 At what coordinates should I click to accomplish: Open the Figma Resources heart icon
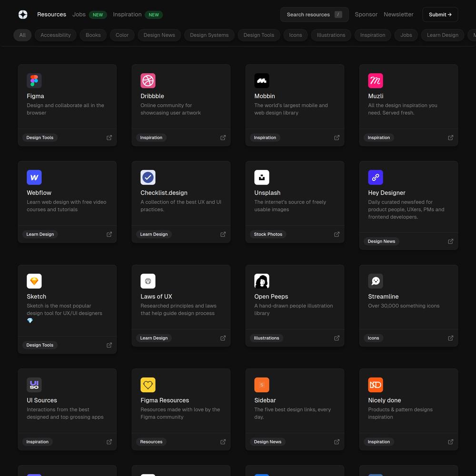148,385
